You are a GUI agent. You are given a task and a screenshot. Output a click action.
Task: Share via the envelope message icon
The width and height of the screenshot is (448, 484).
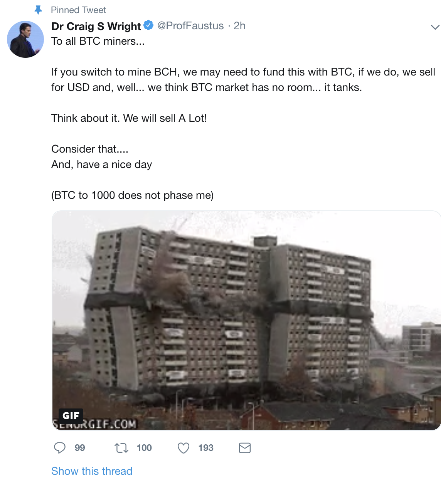click(245, 448)
